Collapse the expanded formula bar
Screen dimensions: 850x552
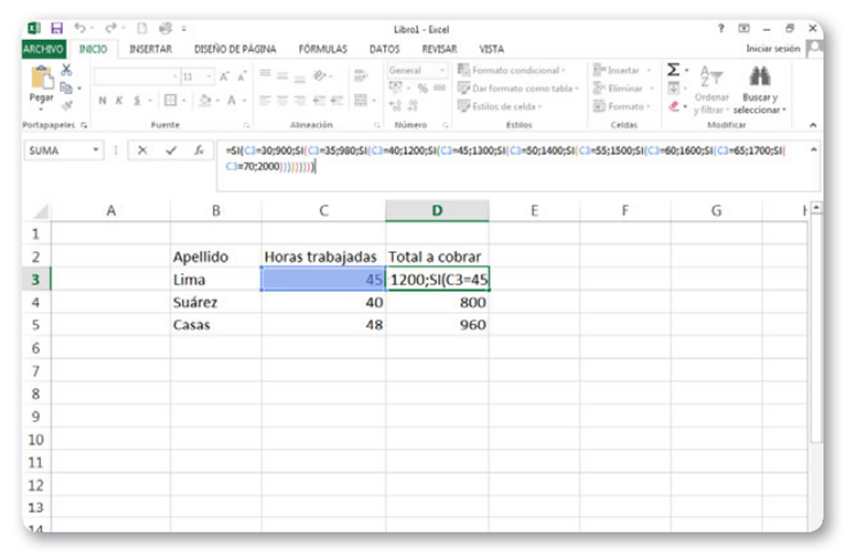[x=812, y=149]
